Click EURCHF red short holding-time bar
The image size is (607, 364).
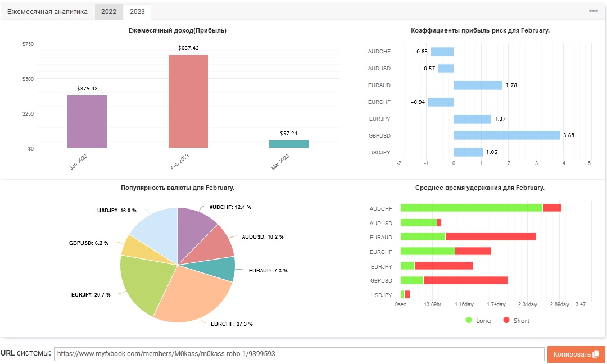tap(473, 251)
